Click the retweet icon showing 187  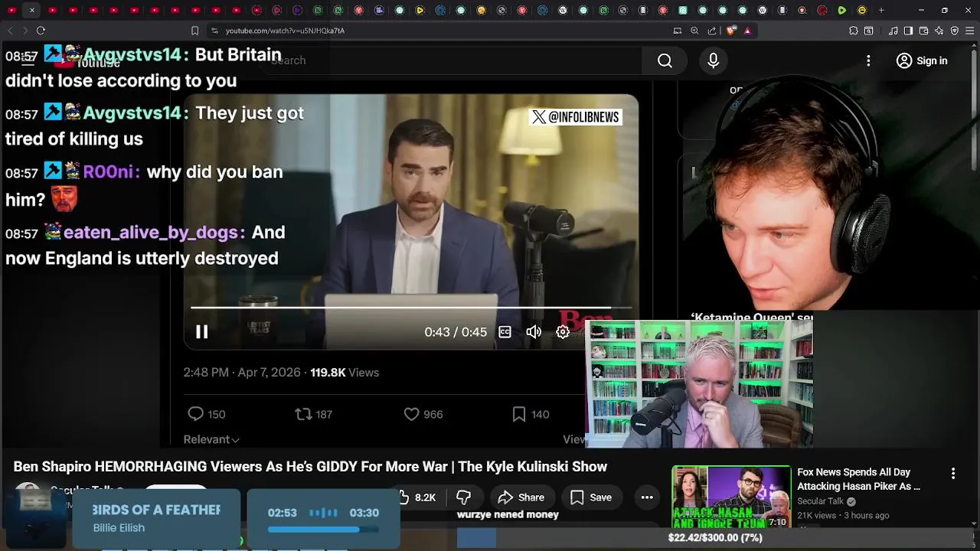pyautogui.click(x=303, y=414)
